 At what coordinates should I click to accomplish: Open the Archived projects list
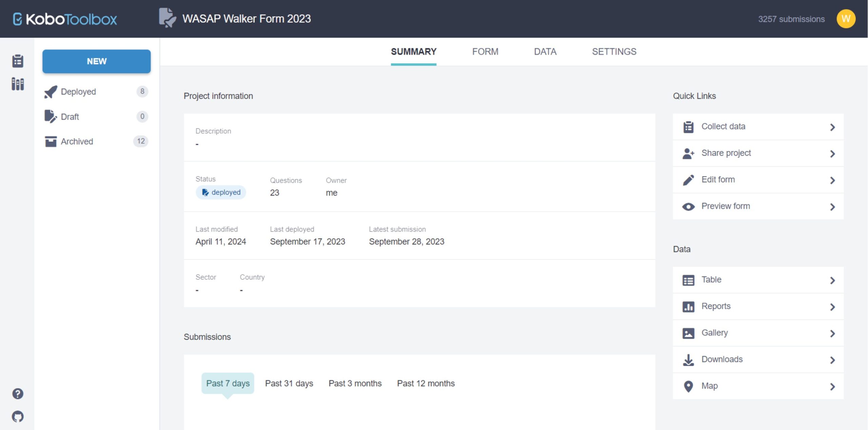pos(77,141)
